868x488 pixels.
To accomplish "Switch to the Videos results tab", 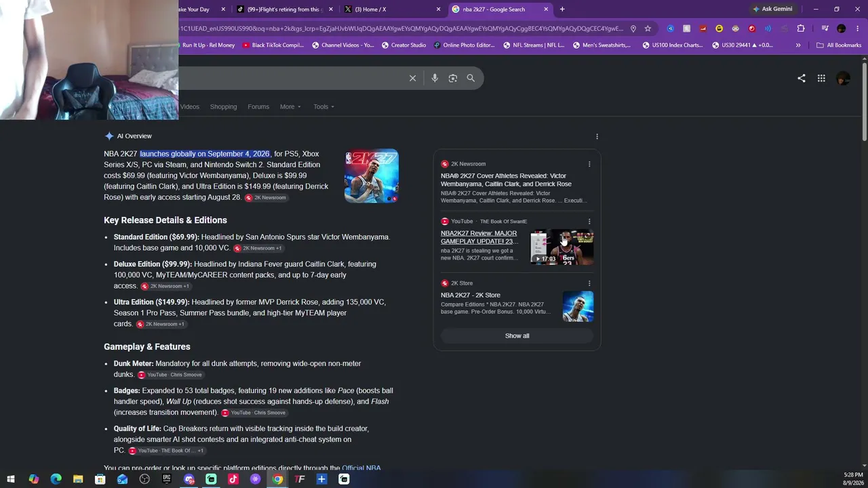I will [x=190, y=106].
